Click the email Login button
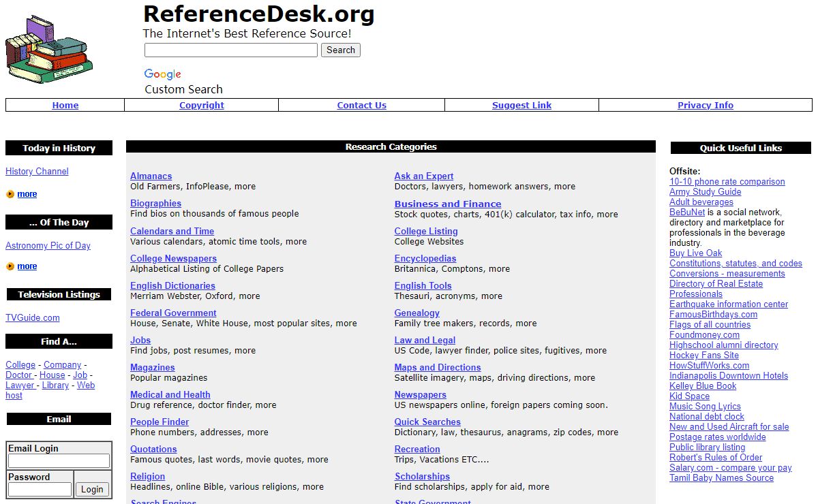818x504 pixels. 92,489
